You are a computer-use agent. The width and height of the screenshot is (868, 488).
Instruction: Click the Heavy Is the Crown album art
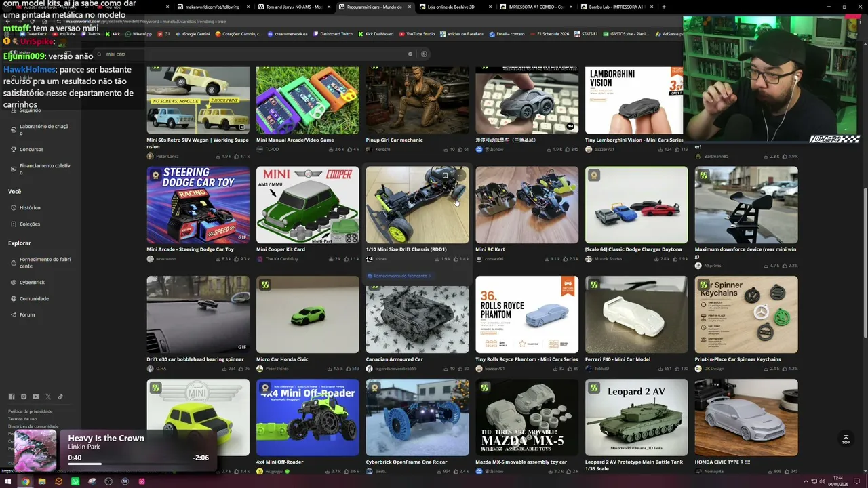click(35, 450)
